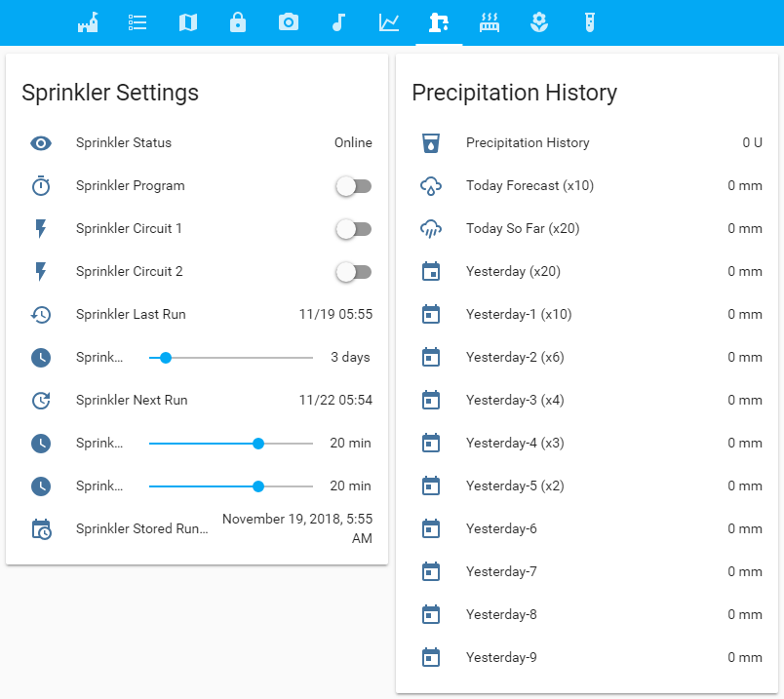Open the lock security panel
The height and width of the screenshot is (699, 784).
238,21
